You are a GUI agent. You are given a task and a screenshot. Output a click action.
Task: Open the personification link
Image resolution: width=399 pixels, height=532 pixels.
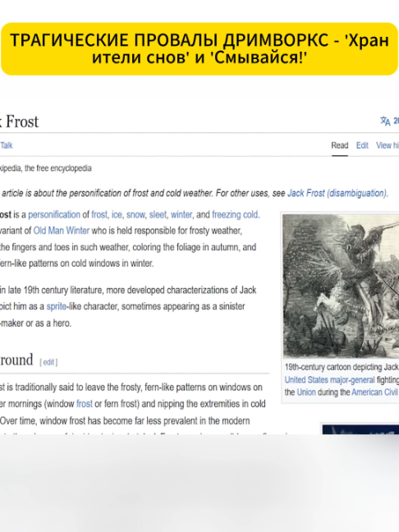click(x=54, y=215)
